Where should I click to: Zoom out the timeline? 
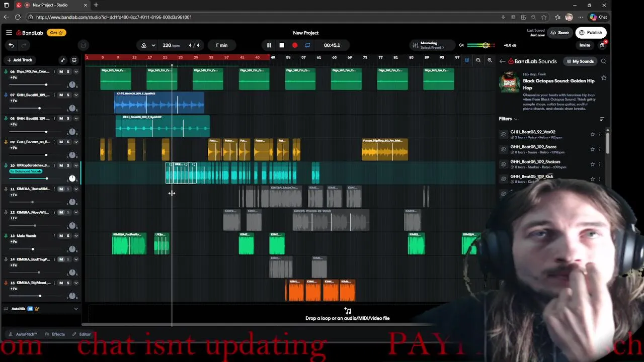coord(478,60)
